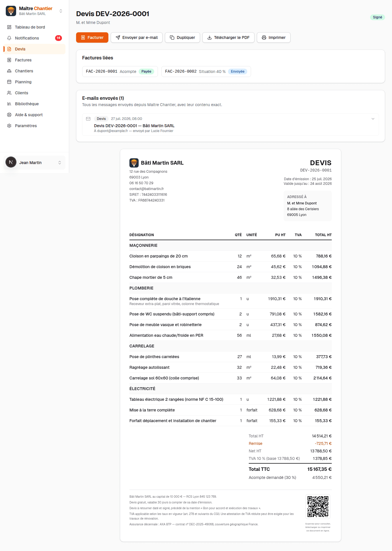
Task: Open Tableau de bord dashboard icon
Action: (x=9, y=27)
